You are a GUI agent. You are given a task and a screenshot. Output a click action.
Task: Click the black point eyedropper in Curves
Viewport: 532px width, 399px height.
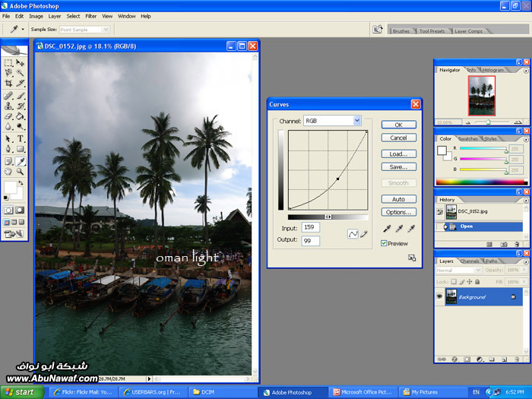click(x=385, y=228)
